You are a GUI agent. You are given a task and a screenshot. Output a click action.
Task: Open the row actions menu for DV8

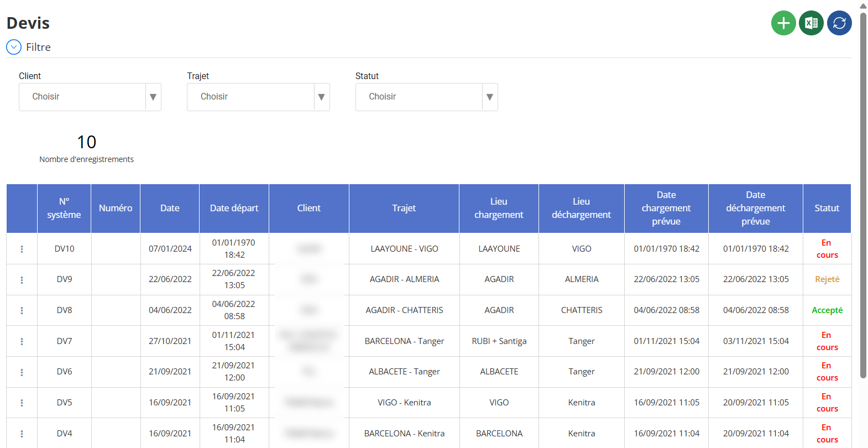click(x=22, y=310)
